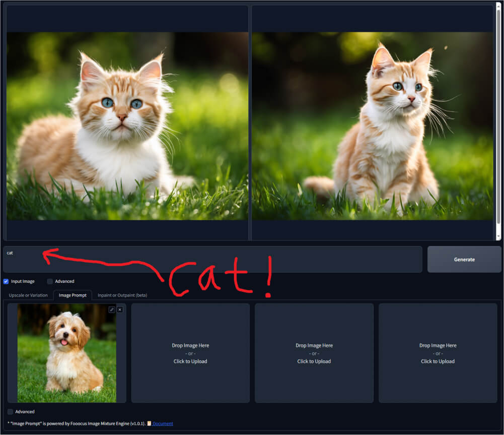Select the Image Prompt tab
This screenshot has height=435, width=504.
[73, 295]
